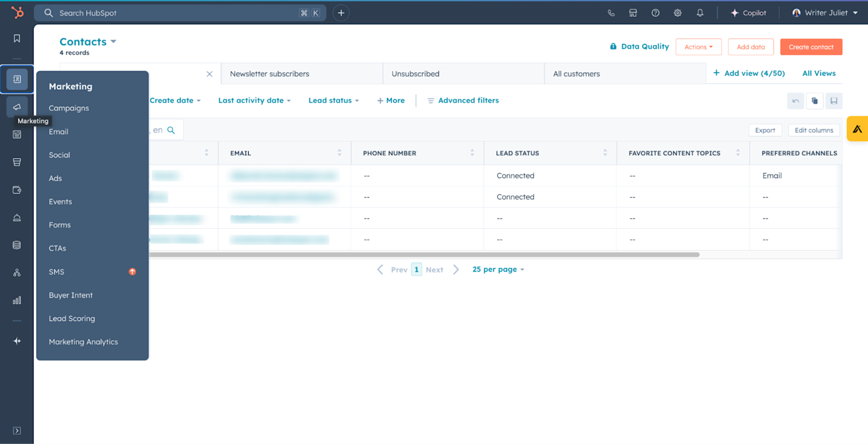Open the CRM contacts sidebar icon
The width and height of the screenshot is (868, 444).
click(17, 79)
